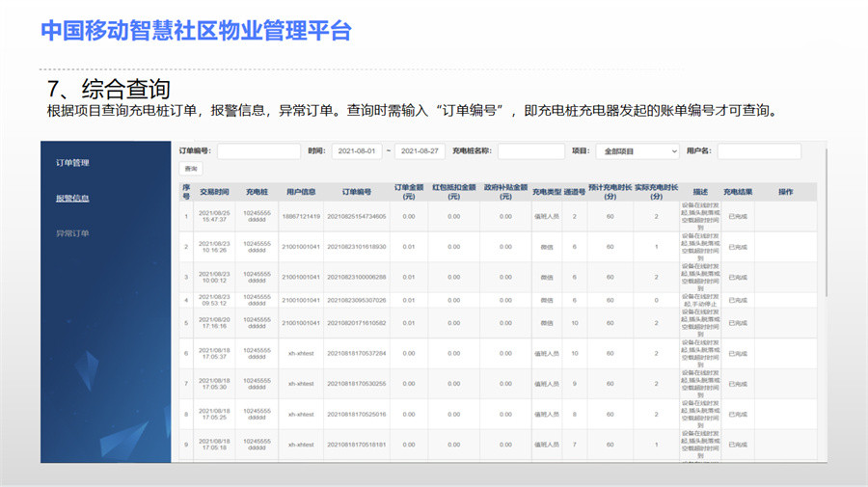The width and height of the screenshot is (868, 487).
Task: Open 订单管理 in the sidebar
Action: click(72, 163)
